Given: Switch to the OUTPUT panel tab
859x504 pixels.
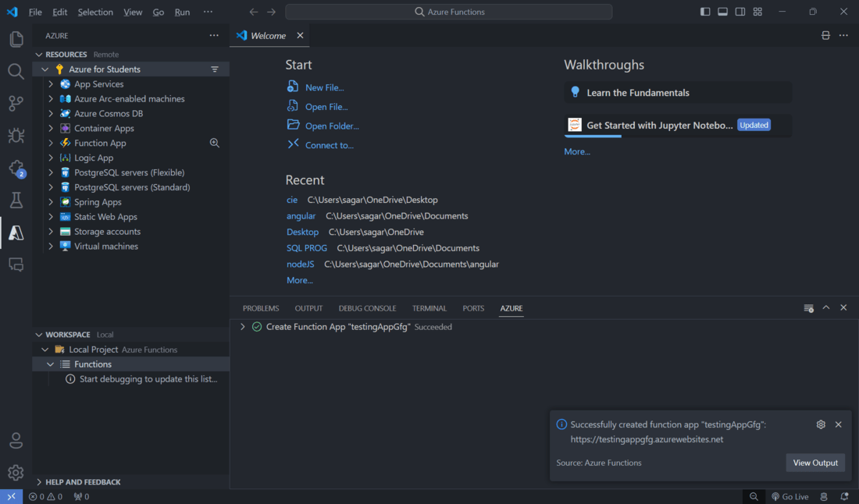Looking at the screenshot, I should [308, 309].
